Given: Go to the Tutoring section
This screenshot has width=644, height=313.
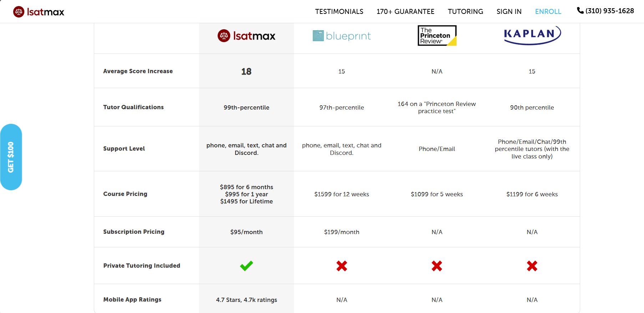Looking at the screenshot, I should tap(466, 11).
